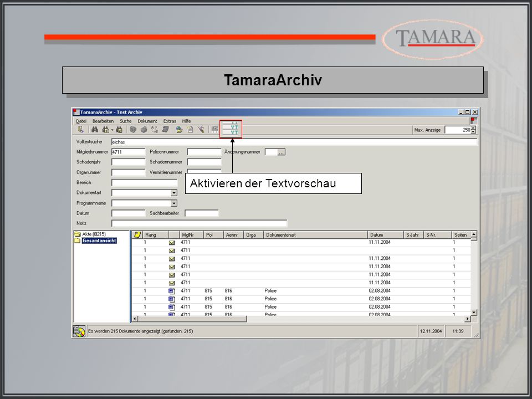Click the greyed-out printer toolbar icon

144,129
